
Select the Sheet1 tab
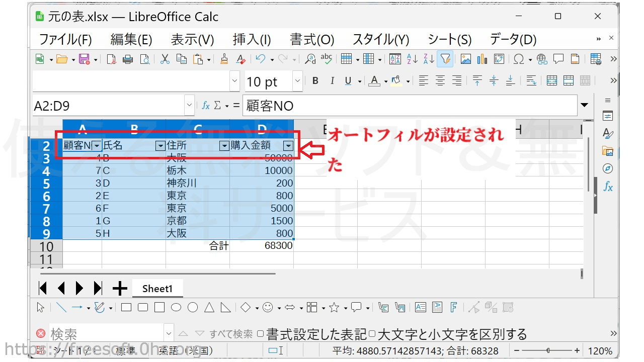tap(157, 289)
